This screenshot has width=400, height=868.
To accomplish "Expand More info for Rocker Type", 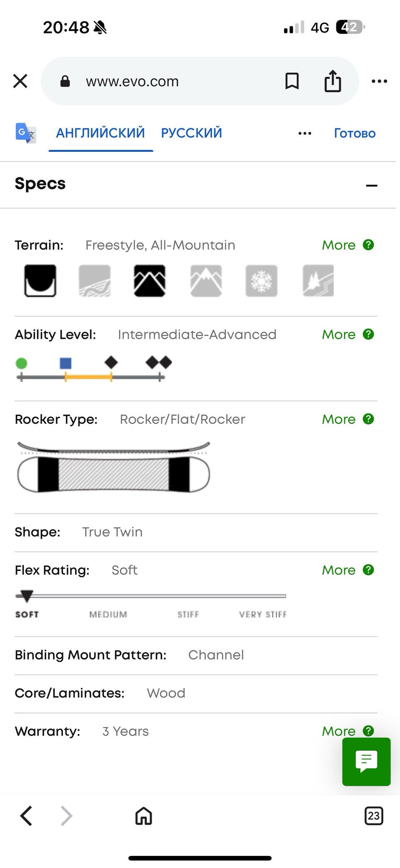I will click(347, 419).
